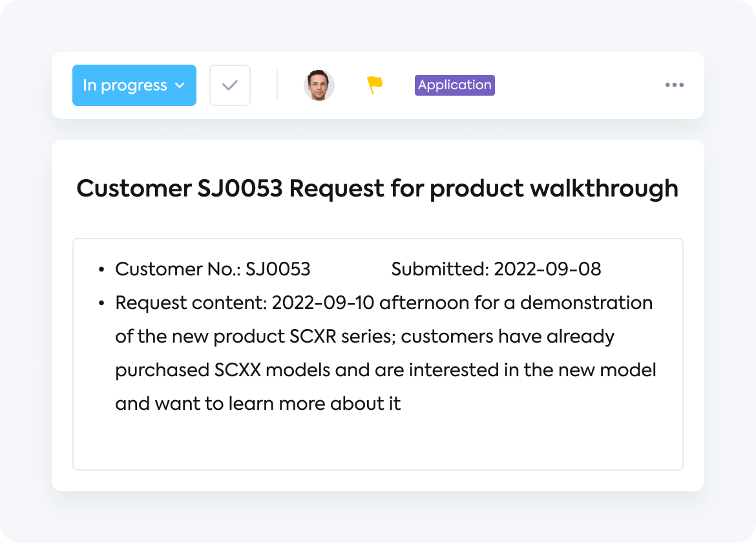Open the three-dot more options menu
The height and width of the screenshot is (543, 756).
click(x=674, y=85)
